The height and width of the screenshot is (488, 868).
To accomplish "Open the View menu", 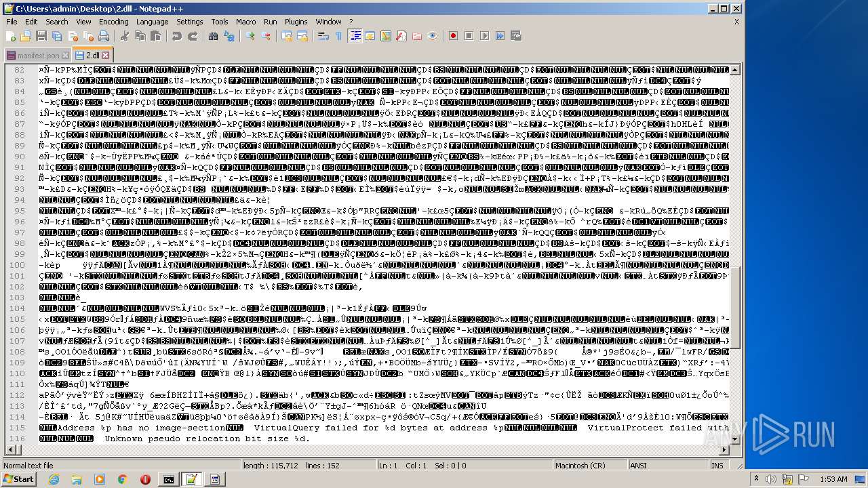I will click(x=83, y=22).
